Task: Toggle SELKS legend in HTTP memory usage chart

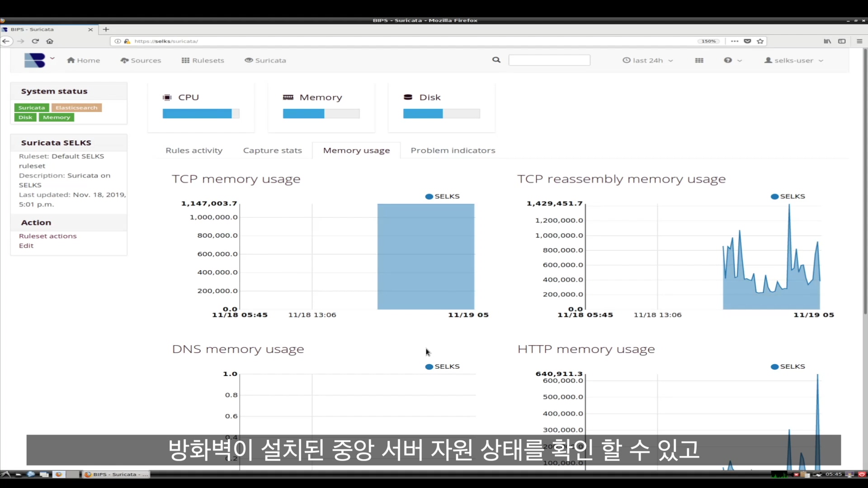Action: tap(788, 366)
